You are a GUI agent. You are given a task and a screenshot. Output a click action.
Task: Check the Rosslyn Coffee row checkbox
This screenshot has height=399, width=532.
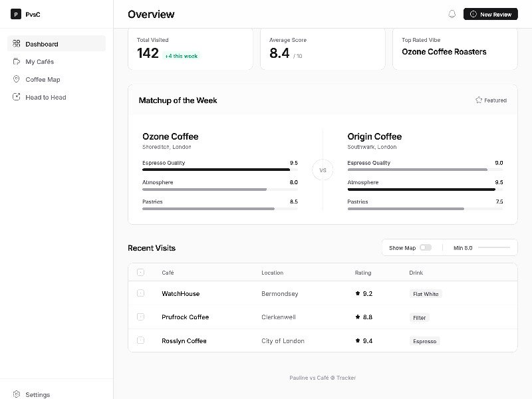click(140, 340)
